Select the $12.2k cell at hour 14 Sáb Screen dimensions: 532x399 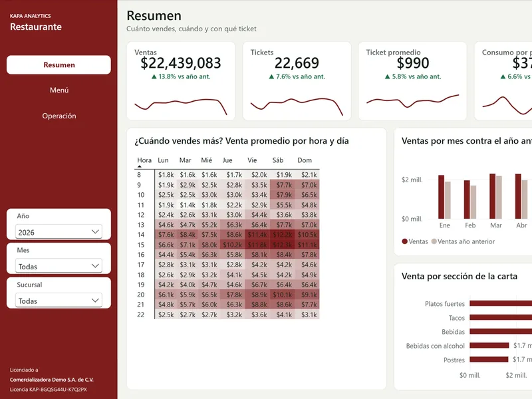[x=283, y=235]
